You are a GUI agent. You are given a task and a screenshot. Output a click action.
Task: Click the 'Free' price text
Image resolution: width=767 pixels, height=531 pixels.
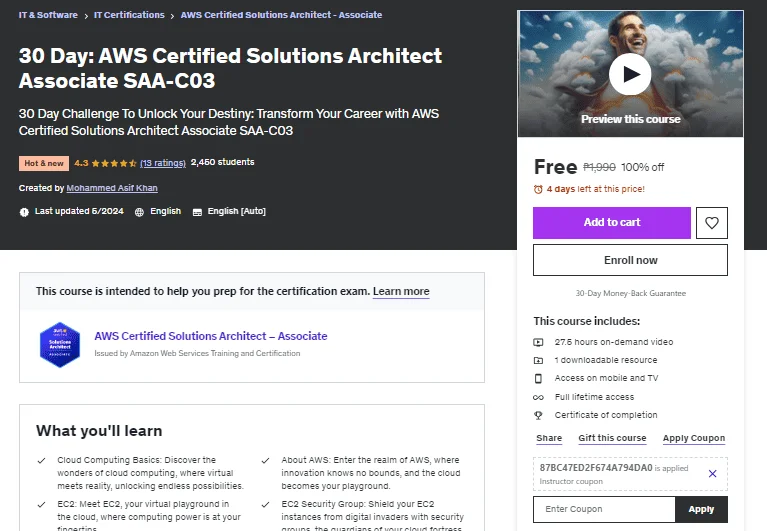556,167
